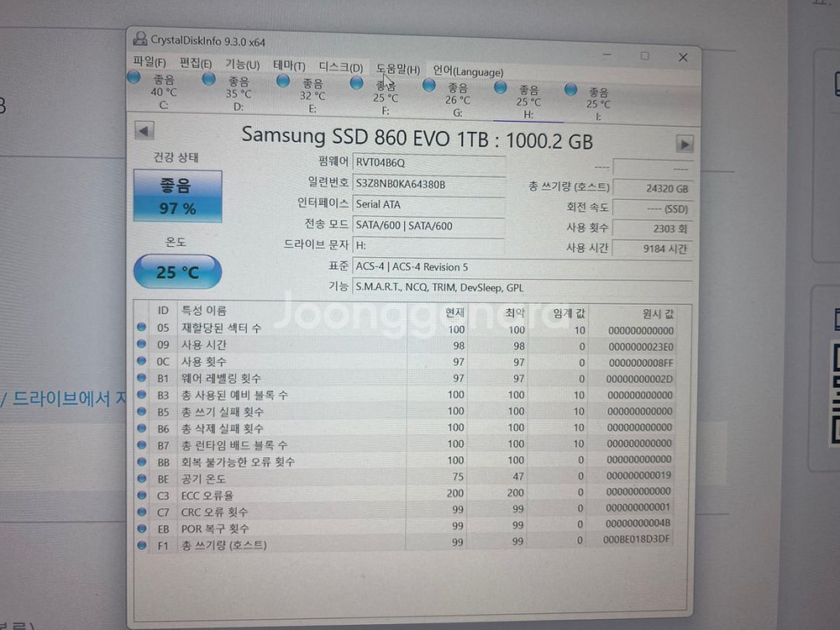Screen dimensions: 840x630
Task: Click status dot of row BE 공기 온도
Action: (x=141, y=479)
